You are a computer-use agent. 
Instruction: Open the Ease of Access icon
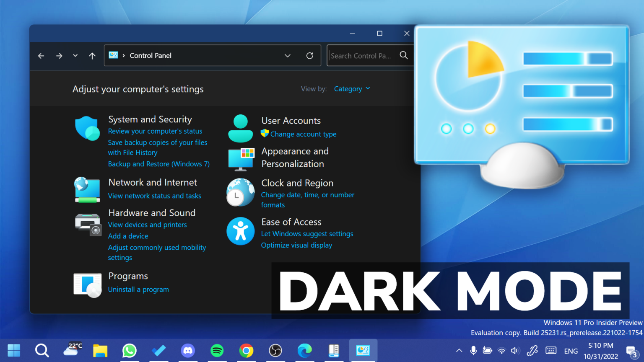pyautogui.click(x=240, y=231)
